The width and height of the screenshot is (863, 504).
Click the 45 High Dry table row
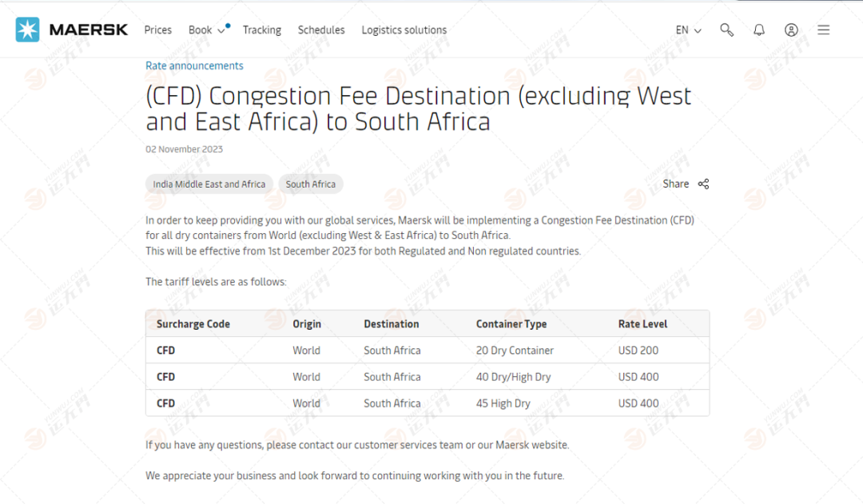pyautogui.click(x=428, y=403)
